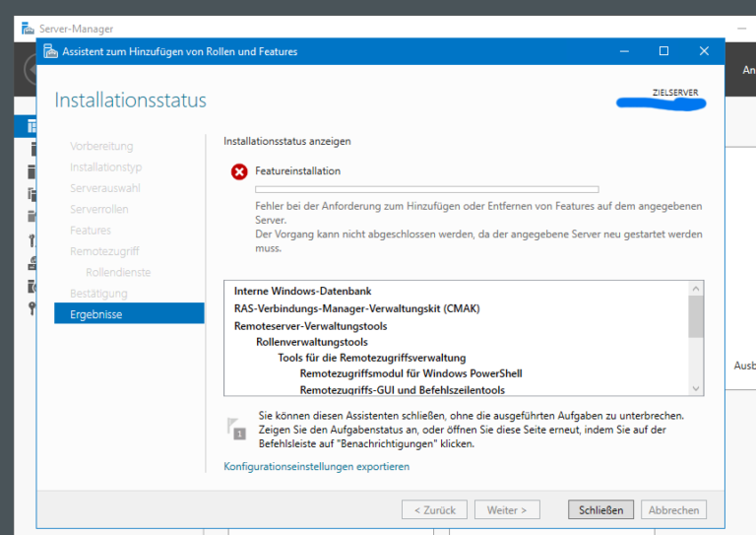
Task: Select Rollenverwaltungstools entry
Action: [312, 342]
